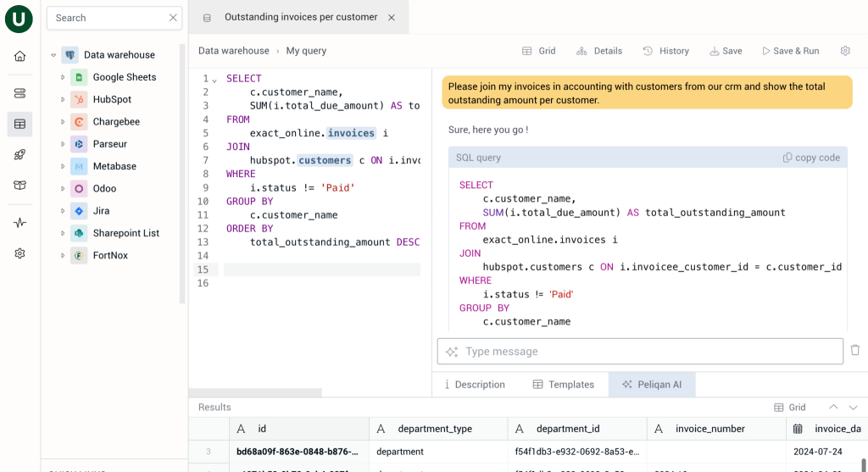868x472 pixels.
Task: Click date cell '2024-07-24'
Action: pos(827,452)
